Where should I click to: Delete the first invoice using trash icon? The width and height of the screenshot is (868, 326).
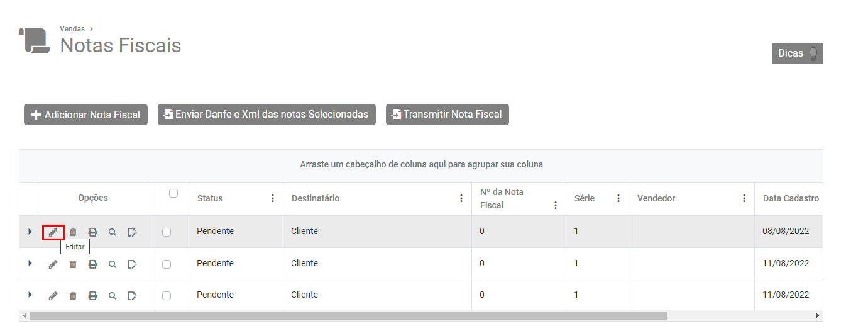[73, 232]
